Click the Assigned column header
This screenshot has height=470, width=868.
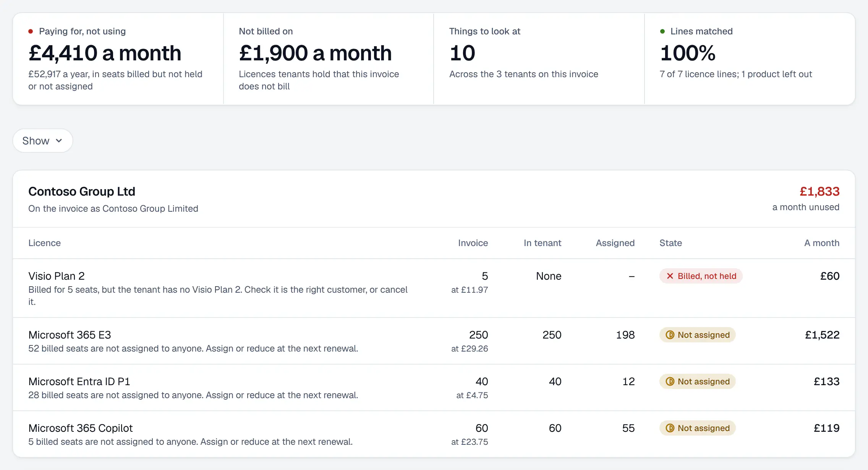(x=615, y=243)
